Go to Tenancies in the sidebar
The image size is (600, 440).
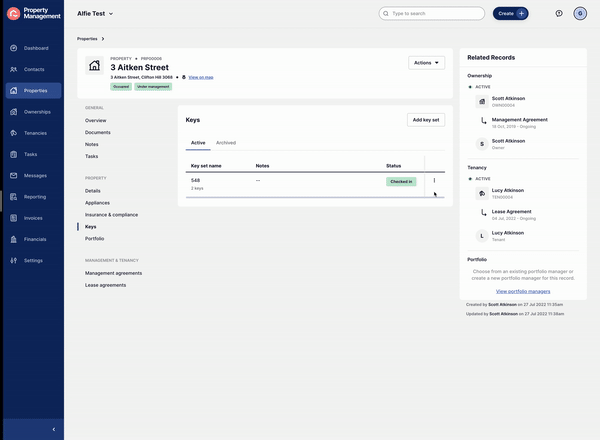coord(33,133)
